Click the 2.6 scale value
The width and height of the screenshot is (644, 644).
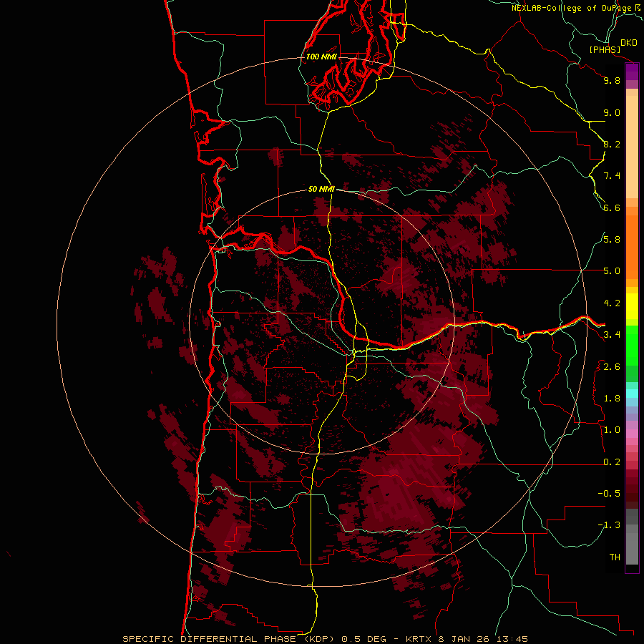[x=612, y=367]
